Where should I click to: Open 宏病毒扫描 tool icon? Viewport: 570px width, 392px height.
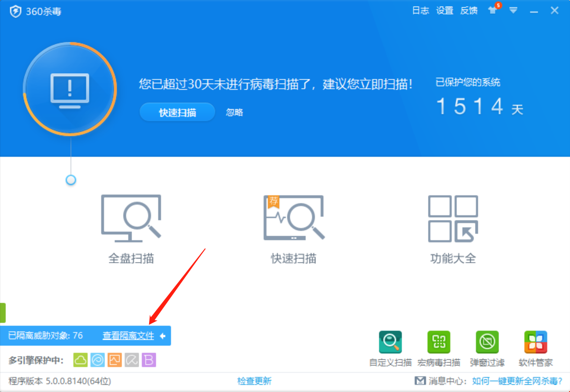(x=439, y=342)
